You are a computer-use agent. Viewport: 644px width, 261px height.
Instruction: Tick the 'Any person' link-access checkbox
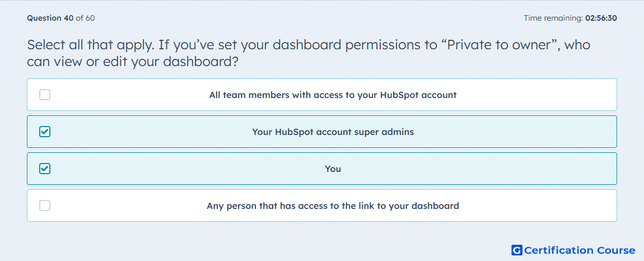45,206
